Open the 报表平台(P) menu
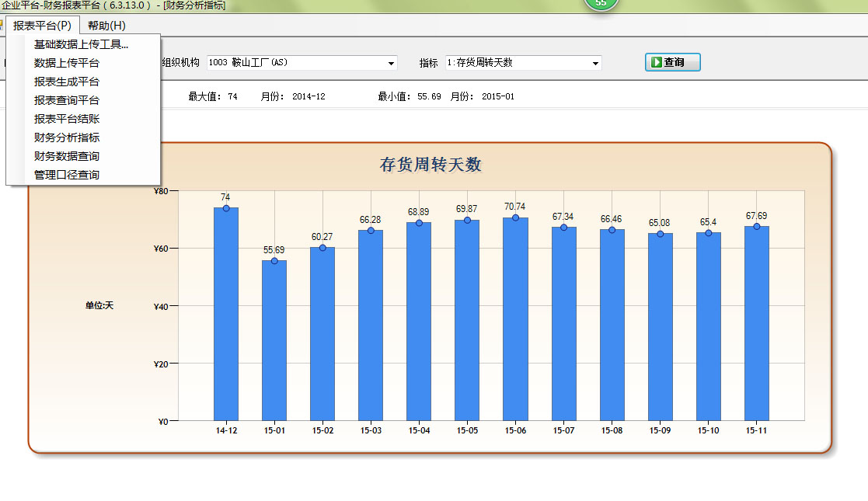Viewport: 868px width, 501px height. [43, 26]
